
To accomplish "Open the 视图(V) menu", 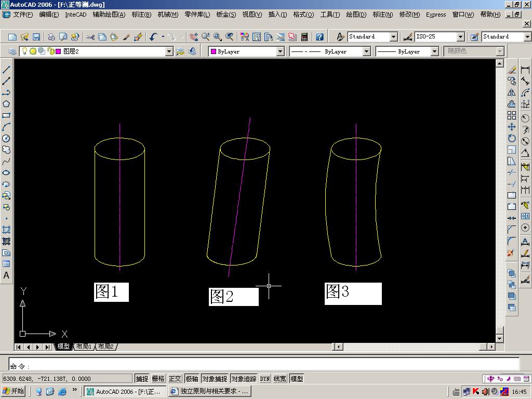I will coord(252,15).
